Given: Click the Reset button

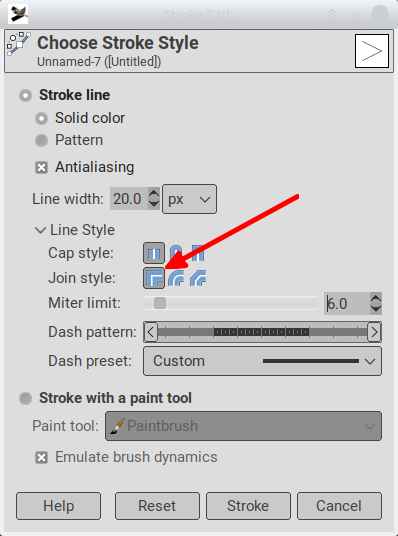Looking at the screenshot, I should pos(157,506).
